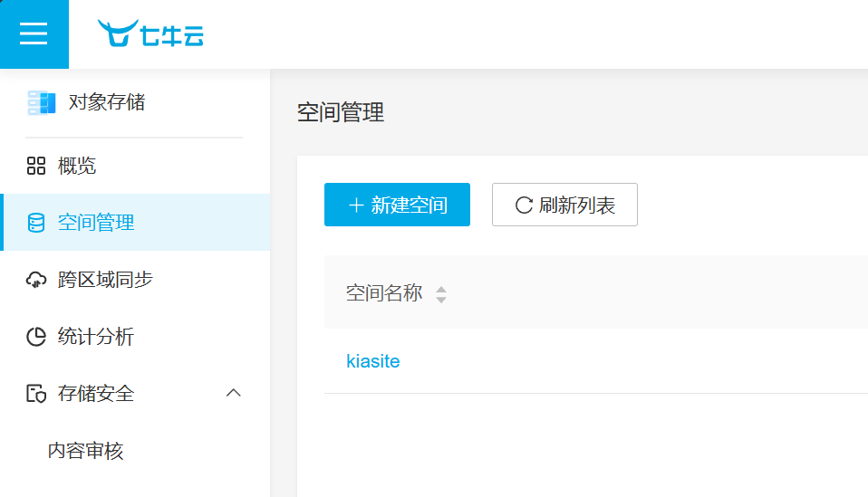Open the kiasite bucket link
The height and width of the screenshot is (497, 868).
(373, 361)
